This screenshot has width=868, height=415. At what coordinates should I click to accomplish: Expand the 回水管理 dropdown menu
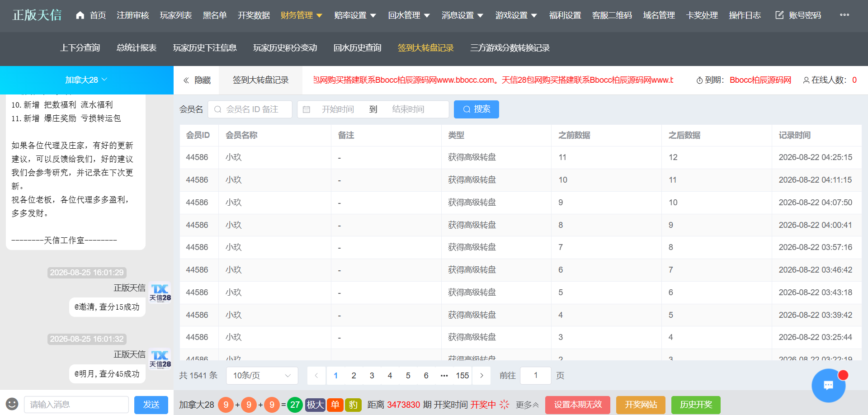tap(409, 15)
